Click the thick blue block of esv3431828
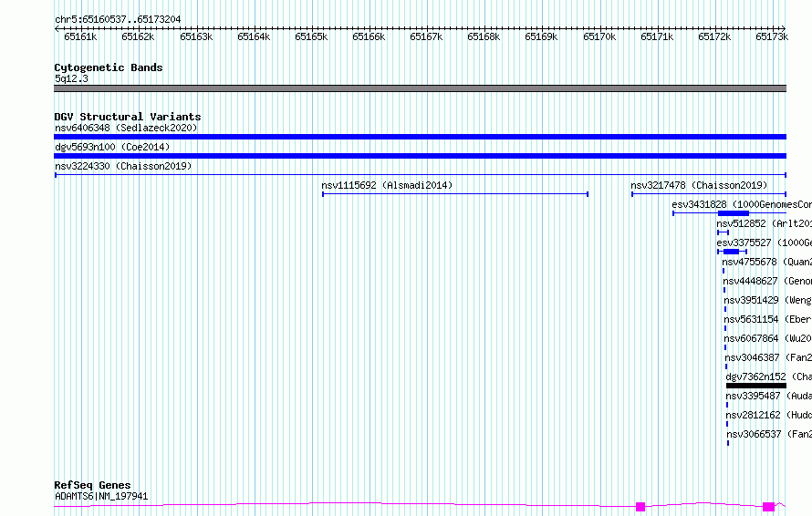The image size is (812, 516). coord(734,213)
